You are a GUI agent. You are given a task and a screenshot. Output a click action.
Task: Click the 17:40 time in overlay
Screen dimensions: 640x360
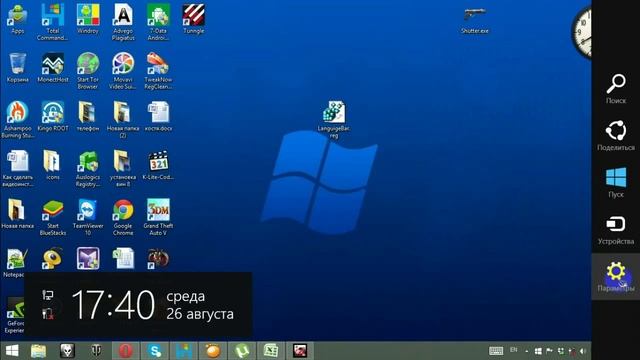(113, 305)
